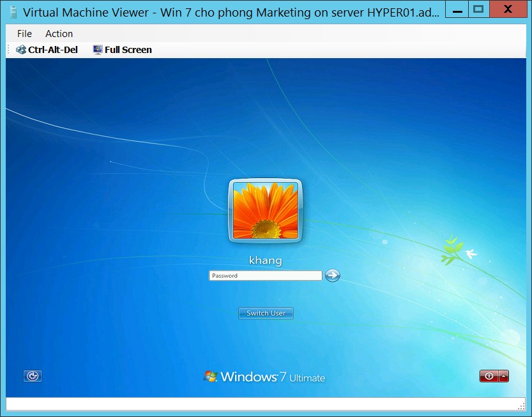Maximize the Virtual Machine Viewer window
This screenshot has height=417, width=532.
pyautogui.click(x=479, y=9)
